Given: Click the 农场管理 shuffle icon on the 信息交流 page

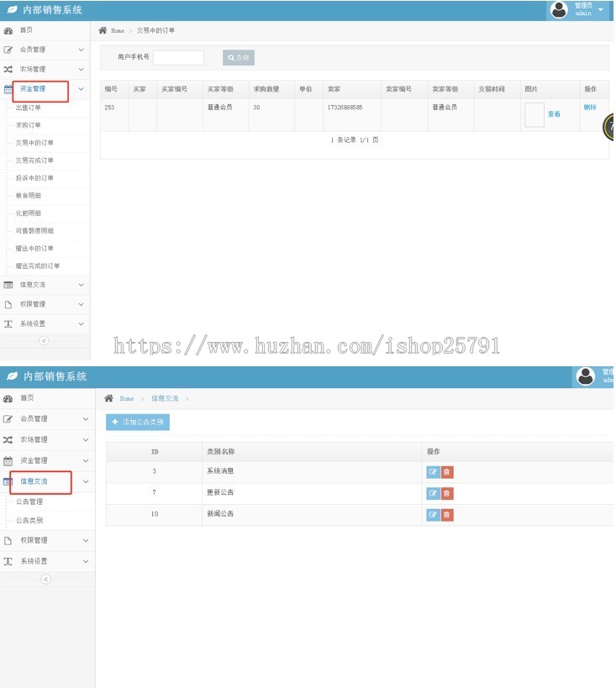Looking at the screenshot, I should (8, 439).
